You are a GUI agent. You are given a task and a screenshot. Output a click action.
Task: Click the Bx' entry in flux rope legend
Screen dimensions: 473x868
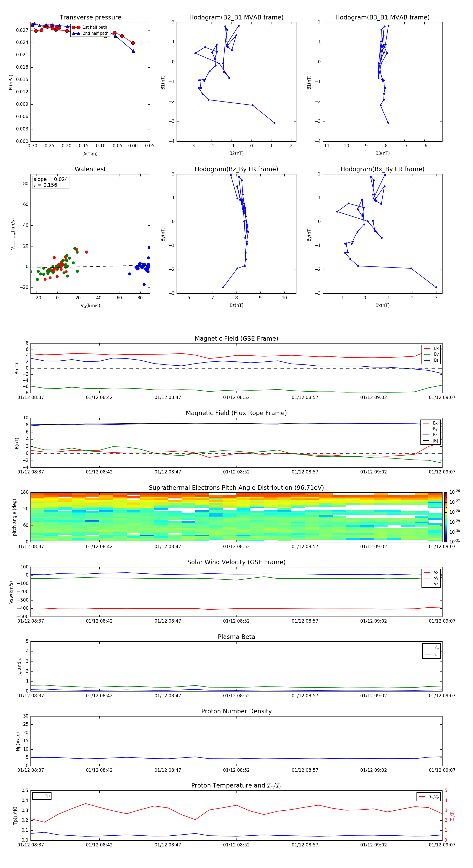pos(431,423)
